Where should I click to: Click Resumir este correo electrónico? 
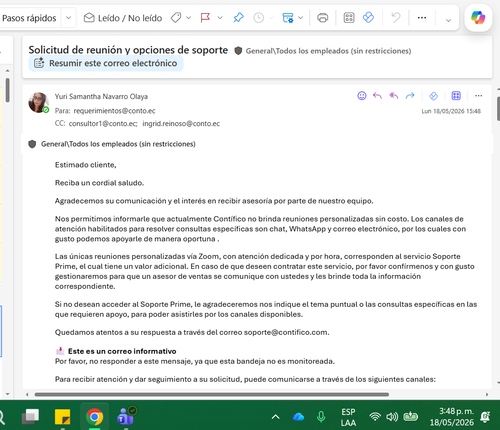point(106,63)
